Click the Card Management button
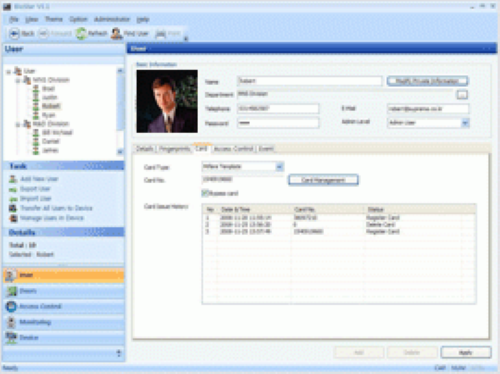Image resolution: width=500 pixels, height=374 pixels. [x=323, y=180]
